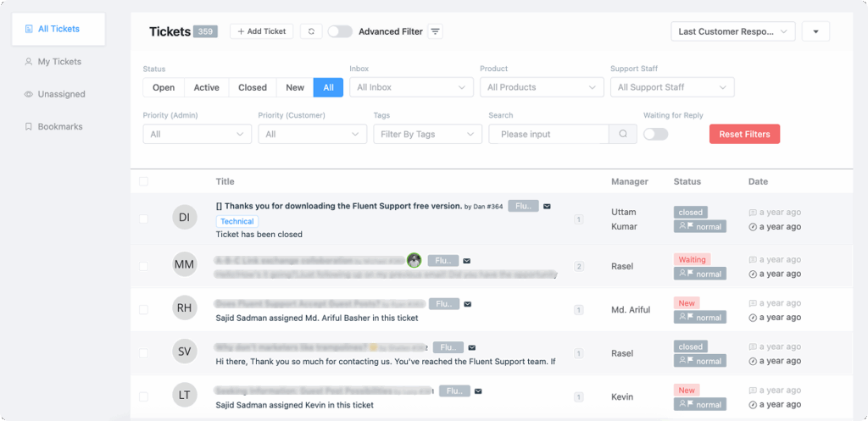Viewport: 868px width, 421px height.
Task: Select the All status filter
Action: click(328, 87)
